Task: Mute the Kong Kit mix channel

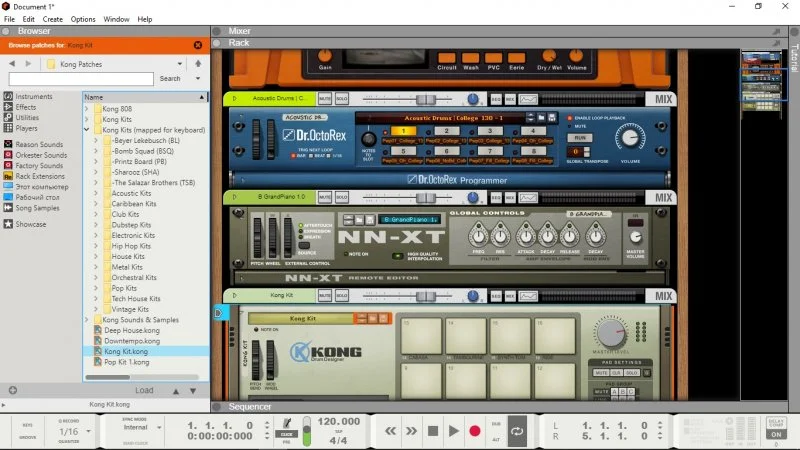Action: click(324, 295)
